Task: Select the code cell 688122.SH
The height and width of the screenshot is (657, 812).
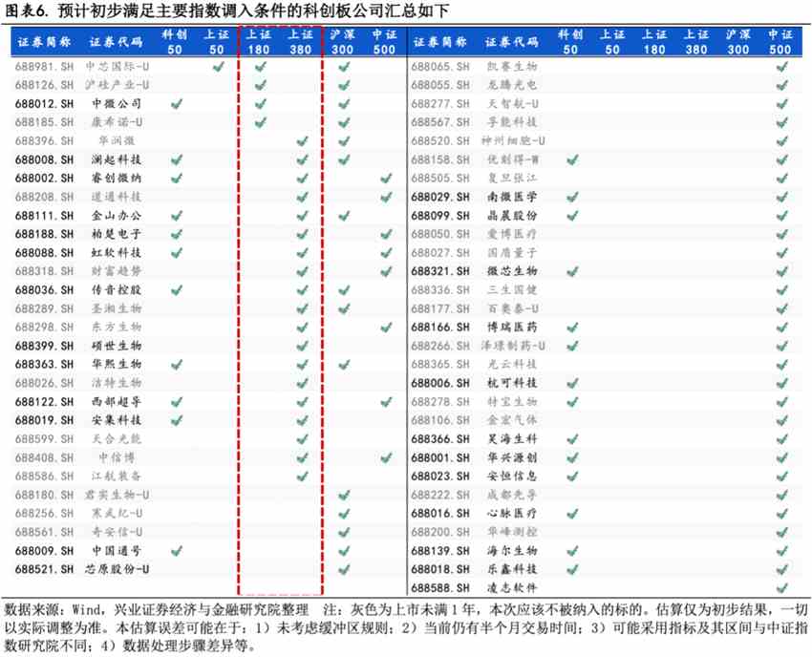Action: click(x=45, y=402)
